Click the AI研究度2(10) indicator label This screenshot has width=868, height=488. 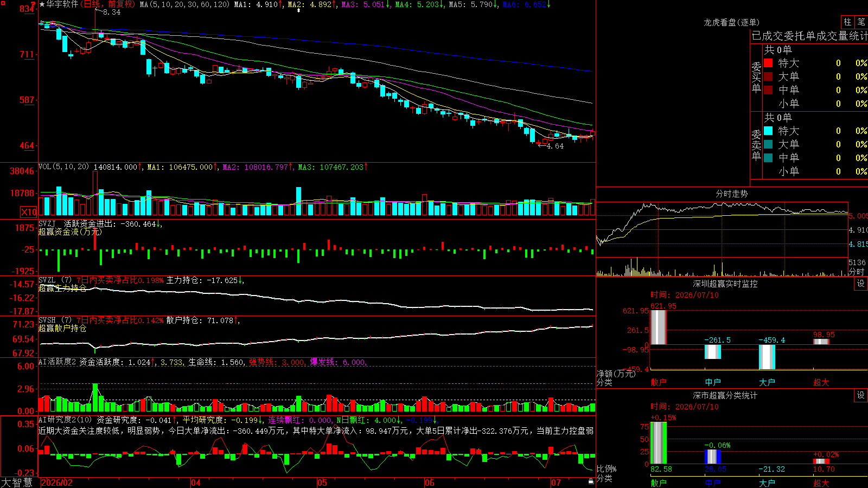click(x=66, y=420)
